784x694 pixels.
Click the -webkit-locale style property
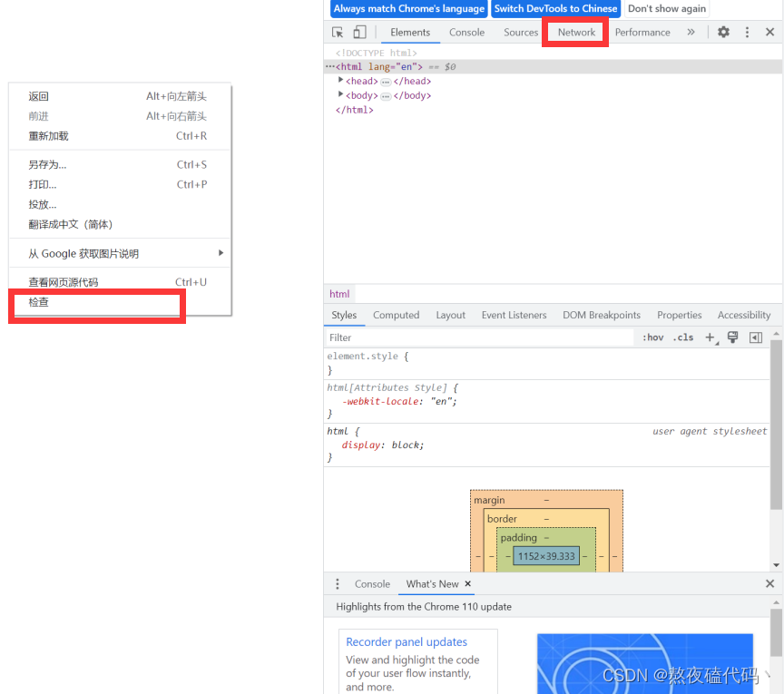380,402
